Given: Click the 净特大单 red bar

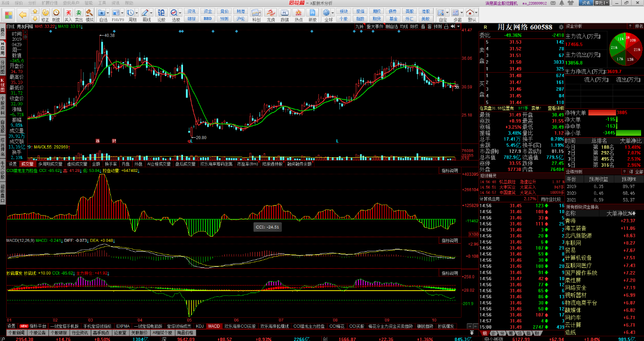Looking at the screenshot, I should click(601, 113).
